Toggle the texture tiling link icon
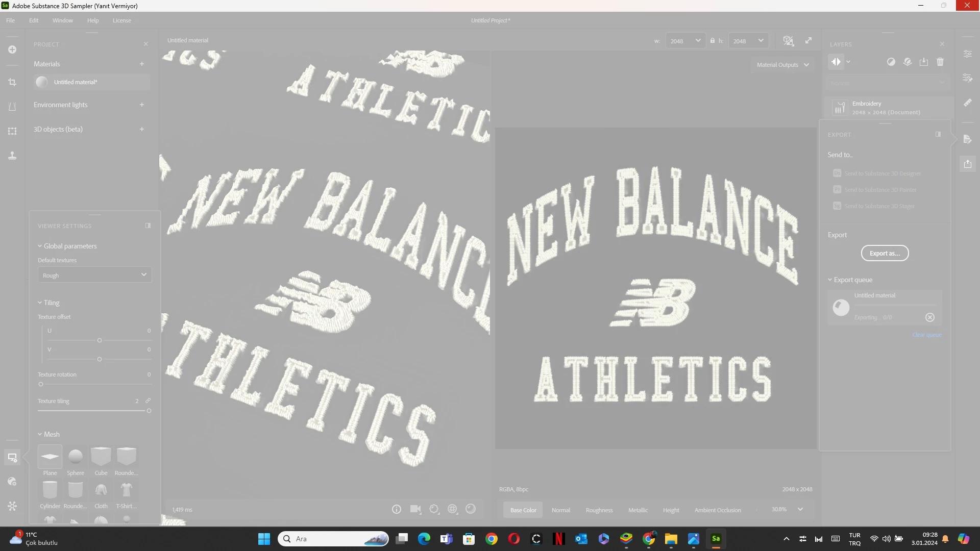The height and width of the screenshot is (551, 980). tap(148, 400)
